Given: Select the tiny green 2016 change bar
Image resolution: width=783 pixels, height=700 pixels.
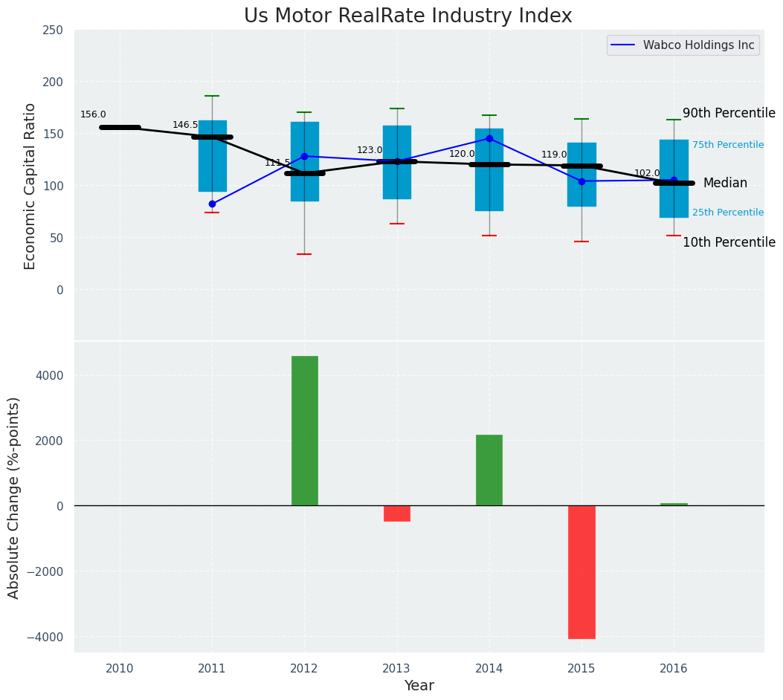Looking at the screenshot, I should pos(674,504).
